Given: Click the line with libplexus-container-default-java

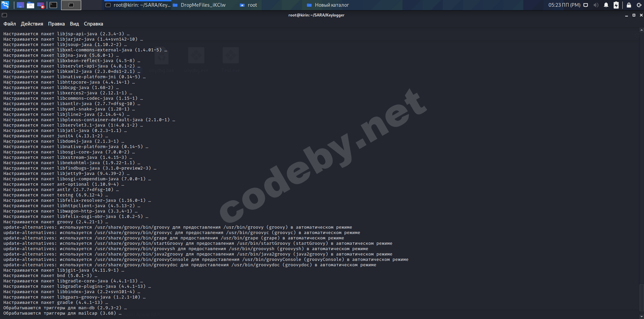Looking at the screenshot, I should click(89, 120).
